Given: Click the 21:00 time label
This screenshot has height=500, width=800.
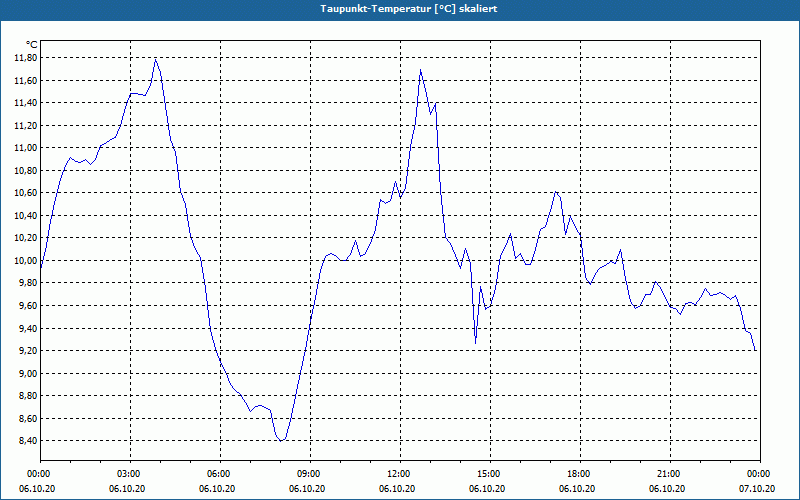Looking at the screenshot, I should (x=670, y=474).
